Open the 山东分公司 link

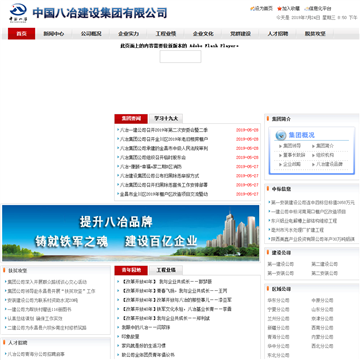coord(322,309)
